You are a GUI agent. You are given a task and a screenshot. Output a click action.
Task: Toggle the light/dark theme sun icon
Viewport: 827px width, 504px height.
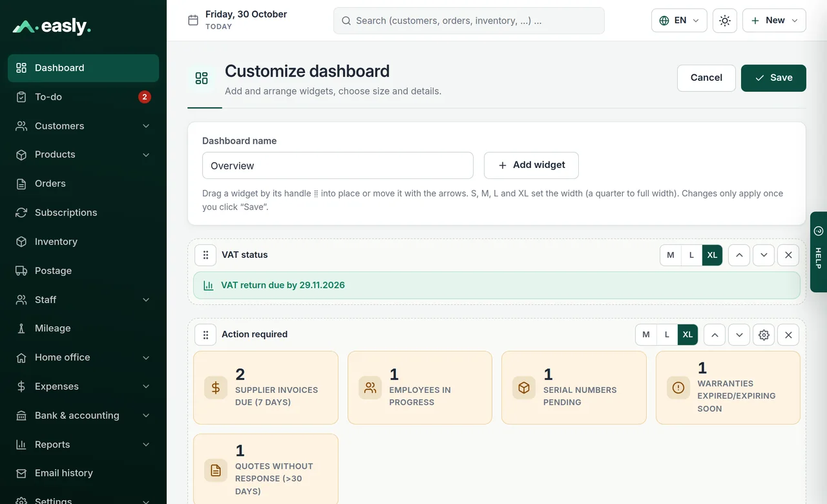pos(725,21)
